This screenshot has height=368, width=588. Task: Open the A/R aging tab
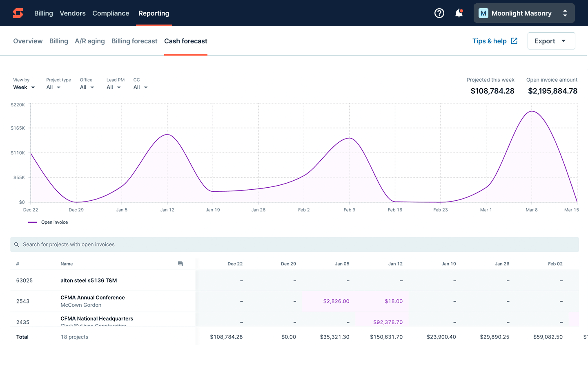pos(90,41)
